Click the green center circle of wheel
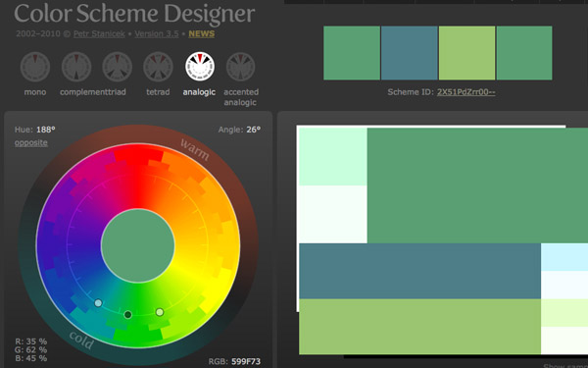The height and width of the screenshot is (368, 588). tap(138, 245)
